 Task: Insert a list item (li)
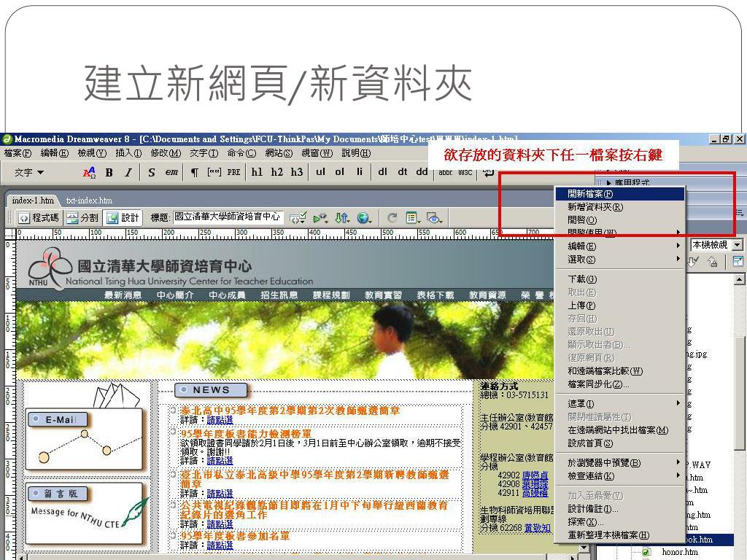coord(359,172)
